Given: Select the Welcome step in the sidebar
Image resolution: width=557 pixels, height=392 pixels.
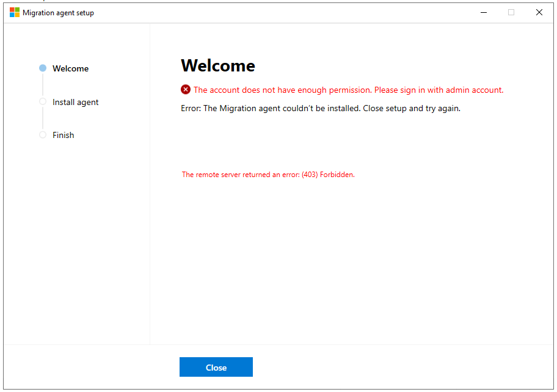Looking at the screenshot, I should (70, 68).
